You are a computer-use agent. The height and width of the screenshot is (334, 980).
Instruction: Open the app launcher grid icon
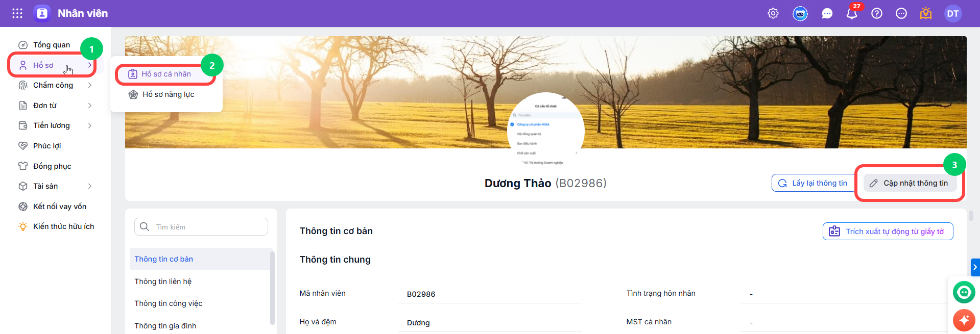coord(17,13)
